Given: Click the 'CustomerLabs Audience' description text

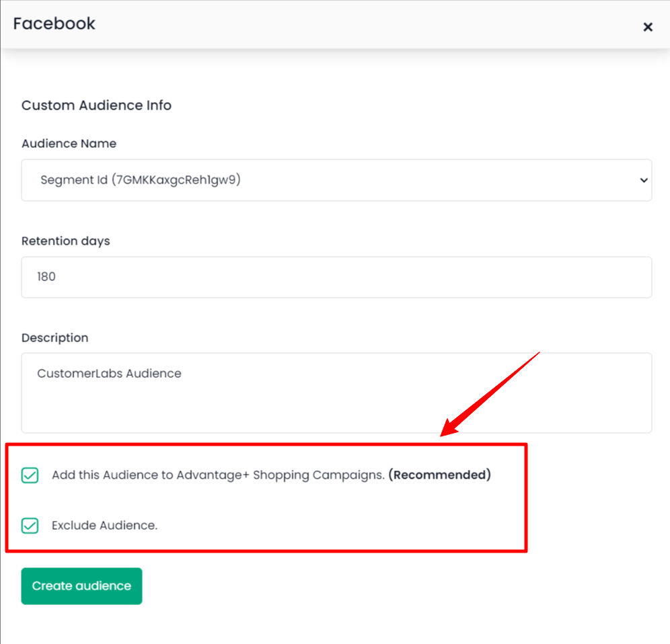Looking at the screenshot, I should [109, 374].
